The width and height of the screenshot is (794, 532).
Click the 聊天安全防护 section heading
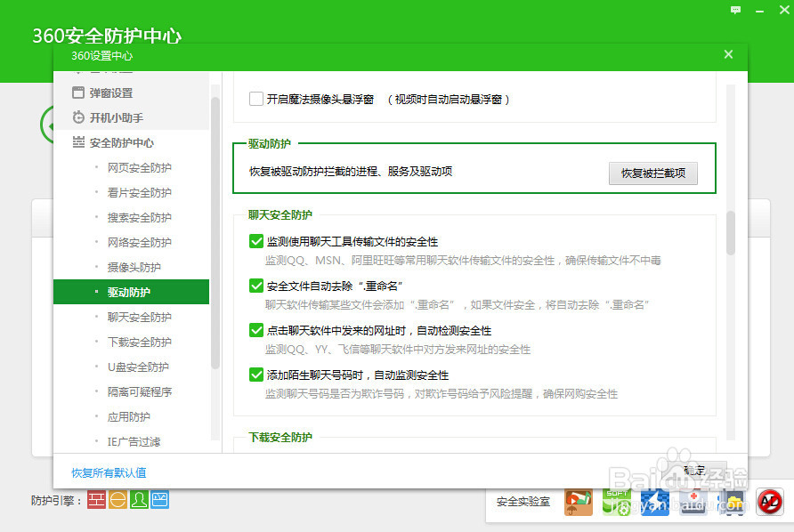[280, 214]
